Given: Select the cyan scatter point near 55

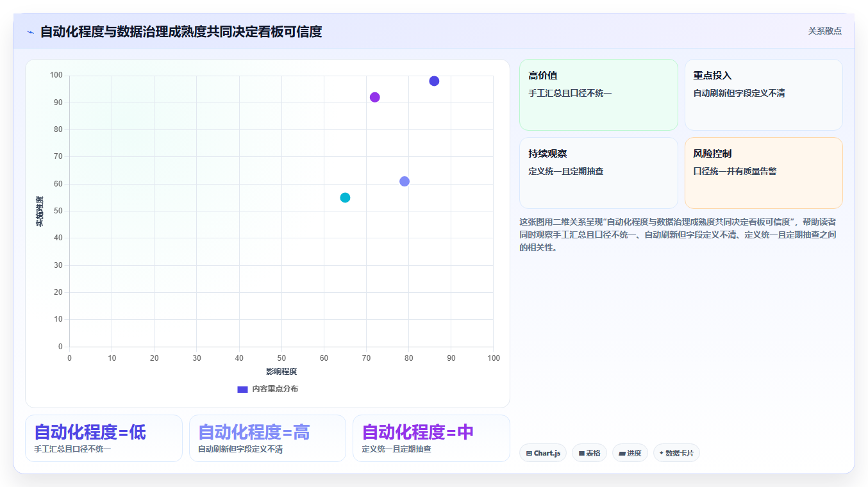Looking at the screenshot, I should 345,197.
